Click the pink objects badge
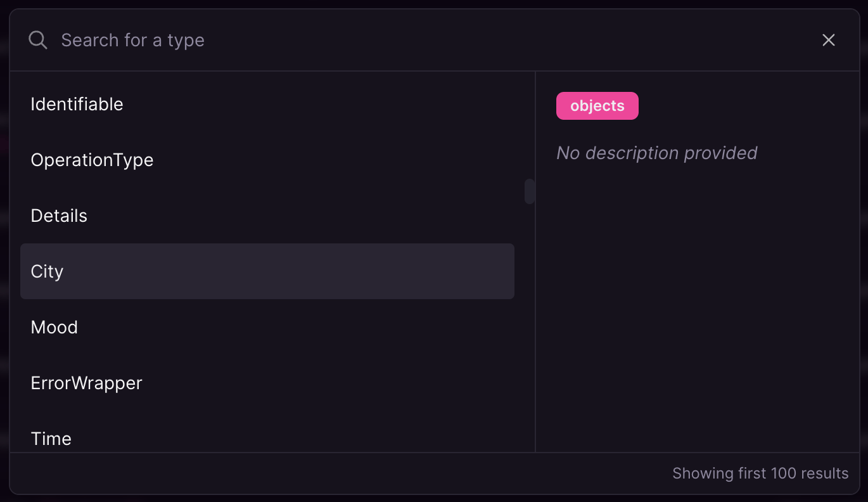This screenshot has width=868, height=502. click(597, 106)
